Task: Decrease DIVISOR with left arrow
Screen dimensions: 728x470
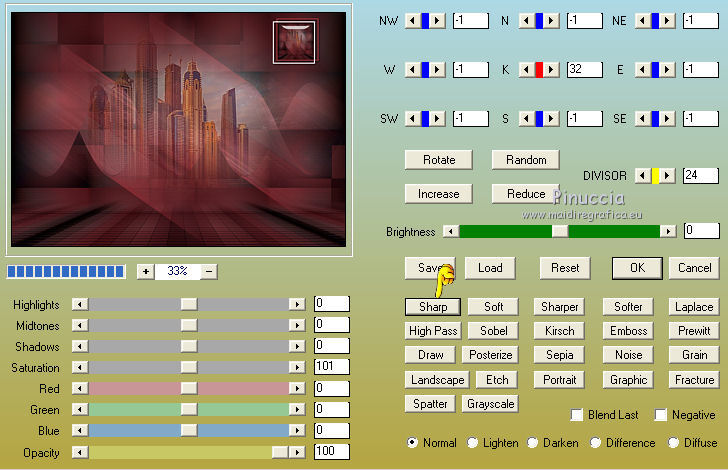Action: [x=642, y=176]
